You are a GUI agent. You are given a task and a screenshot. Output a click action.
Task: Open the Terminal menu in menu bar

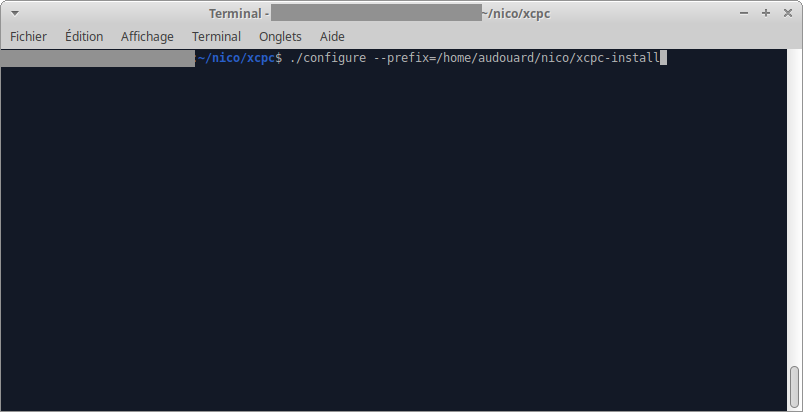tap(216, 36)
